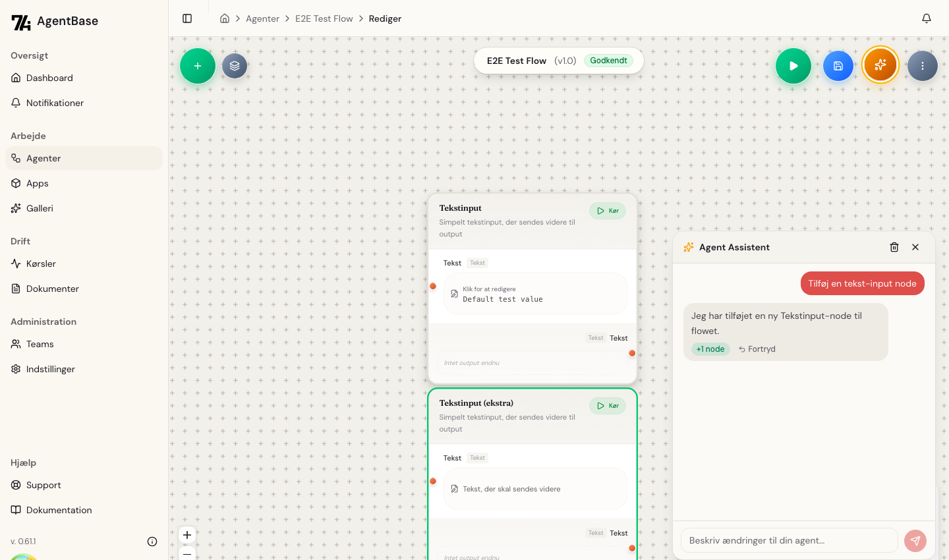Run the Tekstinput node via Kør
Viewport: 949px width, 560px height.
tap(608, 211)
